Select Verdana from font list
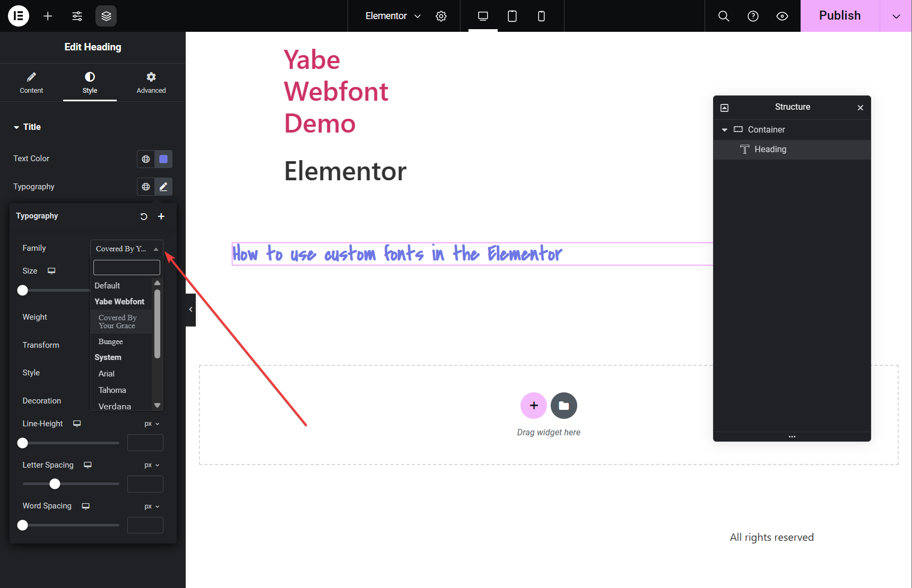912x588 pixels. click(x=121, y=406)
